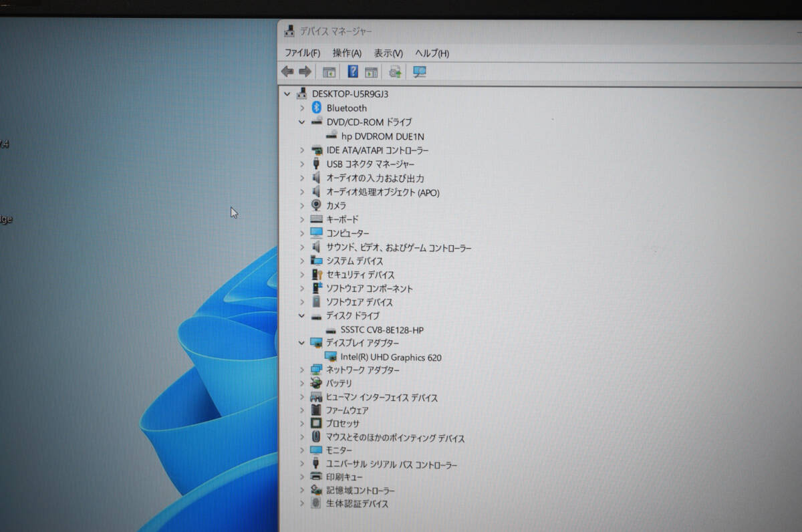Expand the カメラ category
802x532 pixels.
coord(302,205)
